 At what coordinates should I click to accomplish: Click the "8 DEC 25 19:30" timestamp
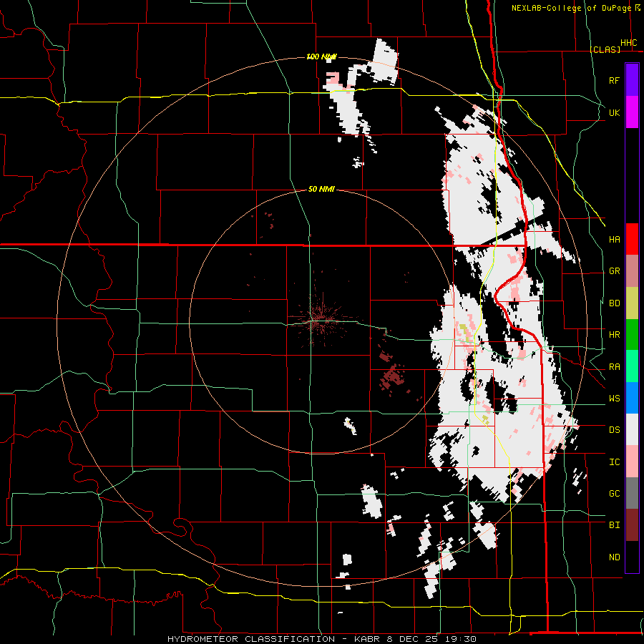(431, 639)
